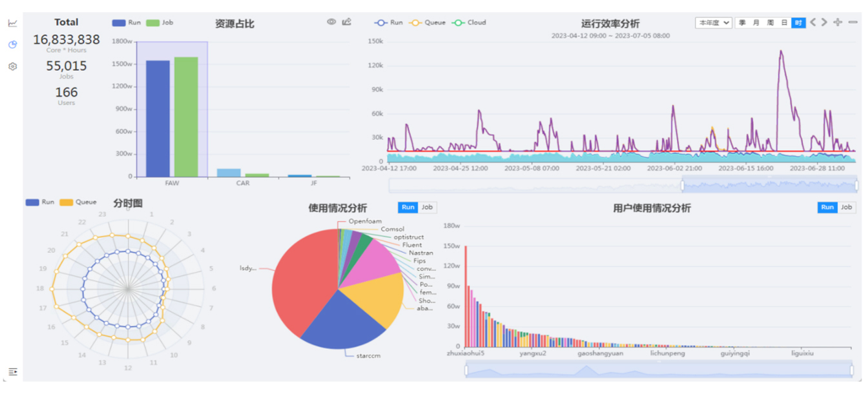Image resolution: width=868 pixels, height=400 pixels.
Task: Select the 时 granularity button
Action: click(x=798, y=23)
